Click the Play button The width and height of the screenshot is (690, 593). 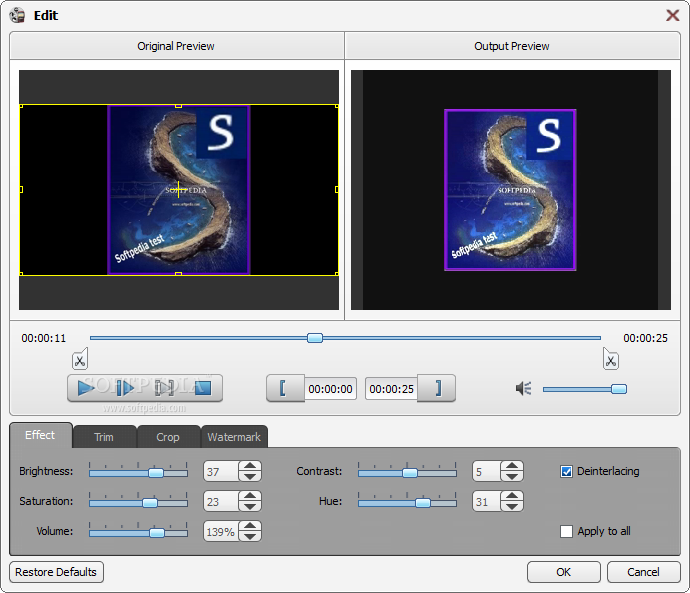(x=86, y=388)
